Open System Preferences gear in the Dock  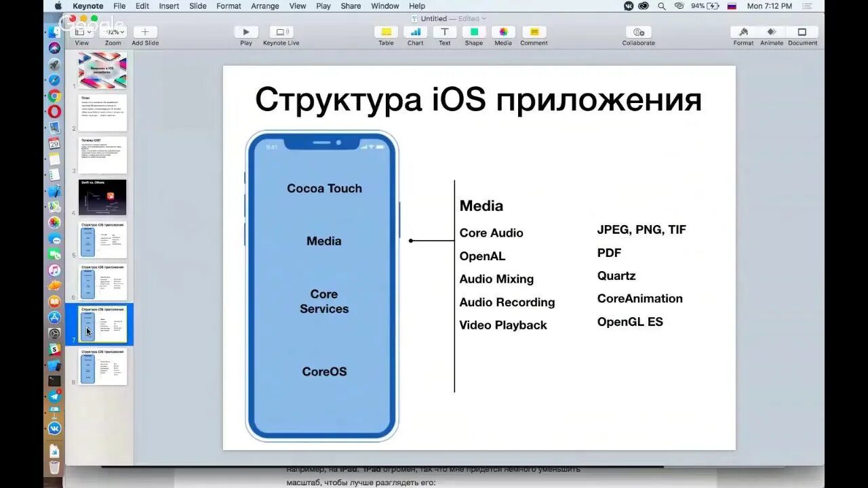54,333
